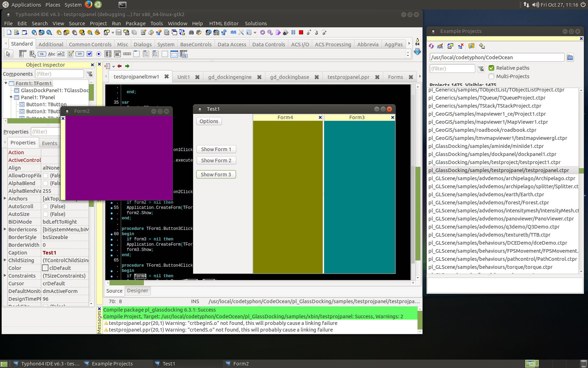Image resolution: width=588 pixels, height=368 pixels.
Task: Click the refresh icon in Example Projects
Action: click(x=432, y=46)
